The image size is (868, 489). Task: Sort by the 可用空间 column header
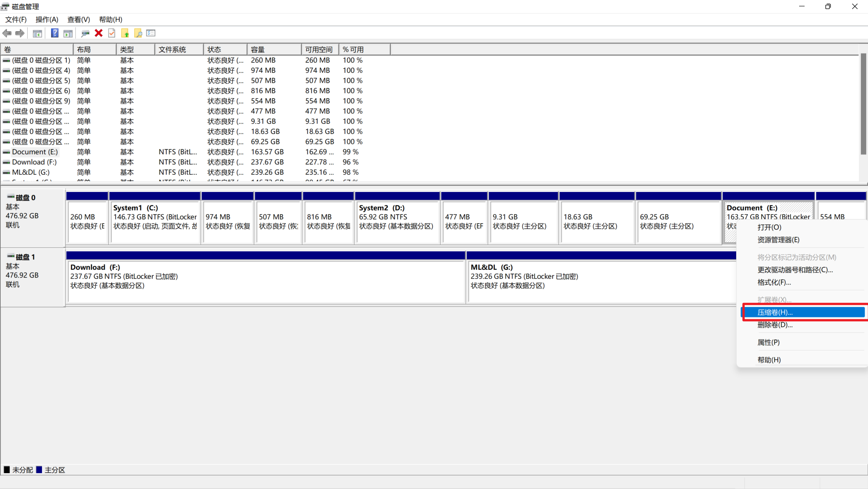pos(320,49)
